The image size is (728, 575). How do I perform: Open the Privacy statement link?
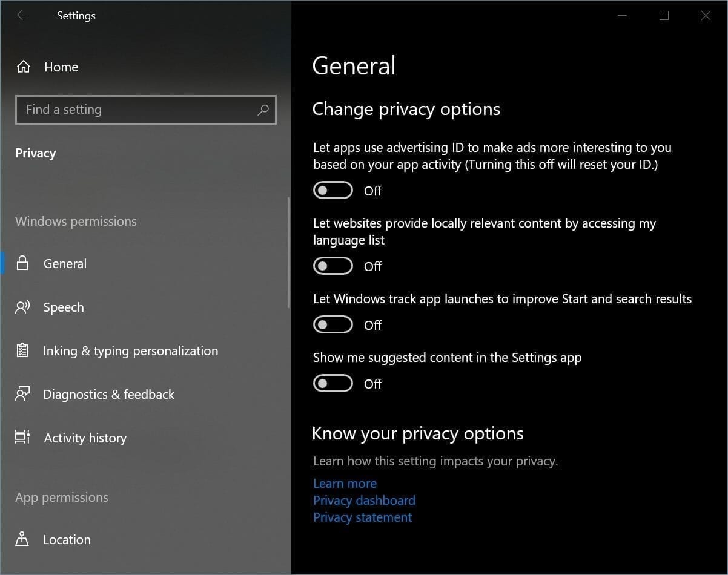click(x=362, y=517)
